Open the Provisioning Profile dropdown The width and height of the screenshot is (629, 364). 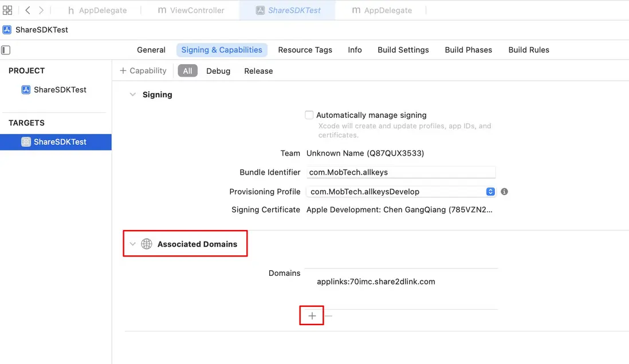[490, 192]
